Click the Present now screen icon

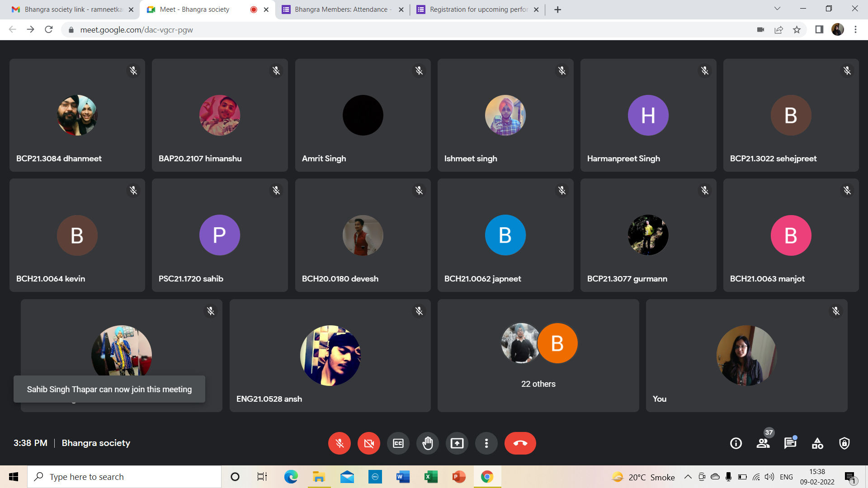[457, 443]
